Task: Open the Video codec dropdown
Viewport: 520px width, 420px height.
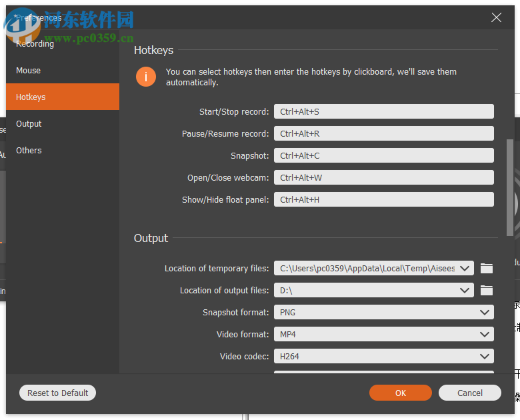Action: (384, 356)
